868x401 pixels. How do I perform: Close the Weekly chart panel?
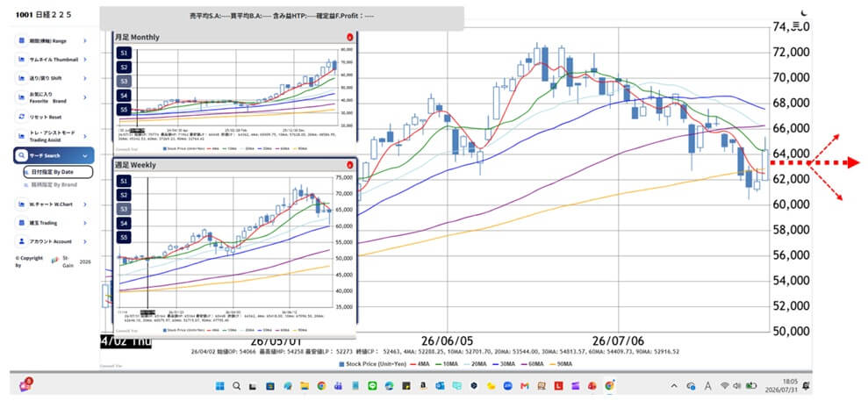pos(349,165)
